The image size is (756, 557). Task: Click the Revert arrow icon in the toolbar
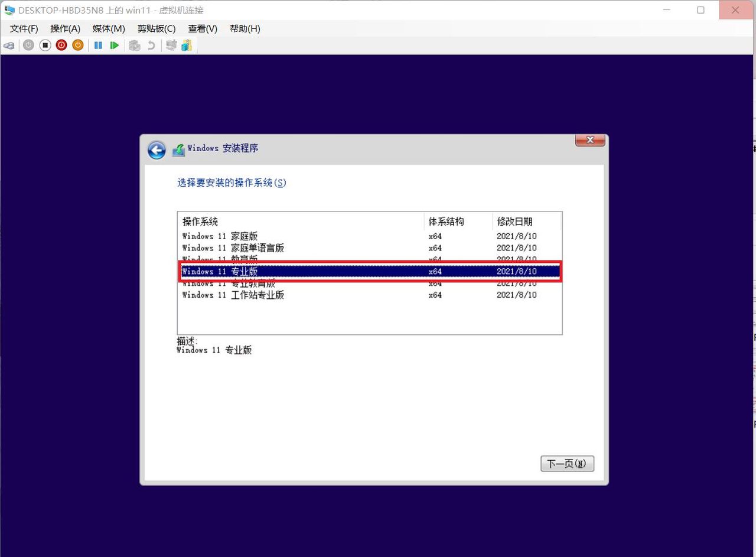point(151,45)
